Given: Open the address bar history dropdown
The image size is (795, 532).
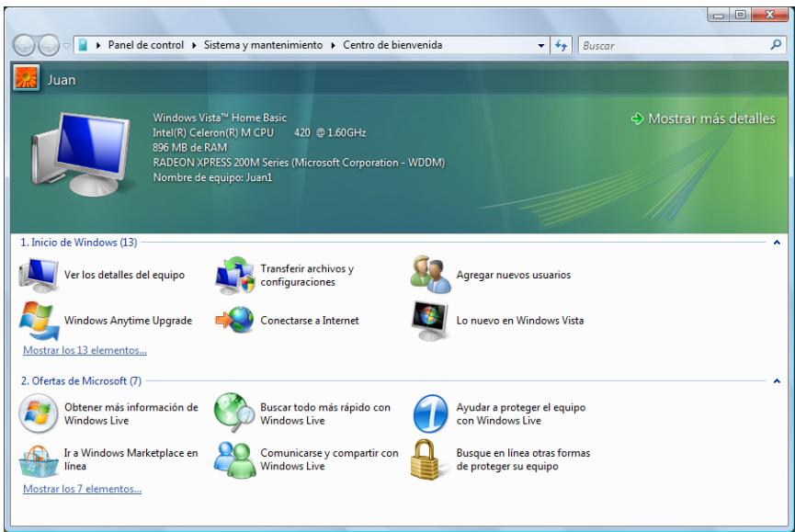Looking at the screenshot, I should (x=540, y=44).
